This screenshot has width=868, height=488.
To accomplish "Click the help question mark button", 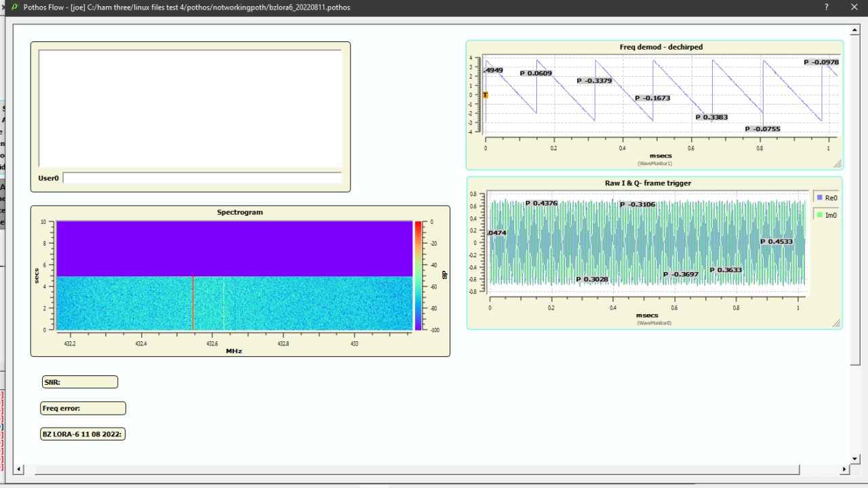I will [x=826, y=7].
